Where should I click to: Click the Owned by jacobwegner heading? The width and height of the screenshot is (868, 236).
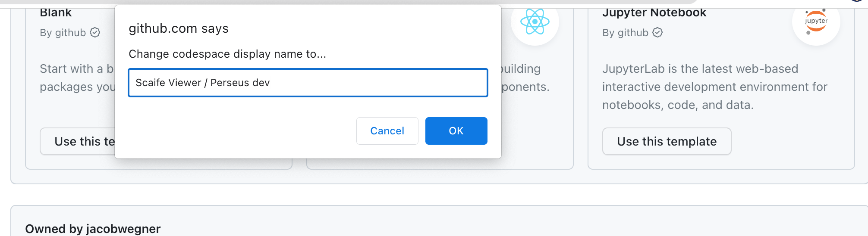click(93, 229)
